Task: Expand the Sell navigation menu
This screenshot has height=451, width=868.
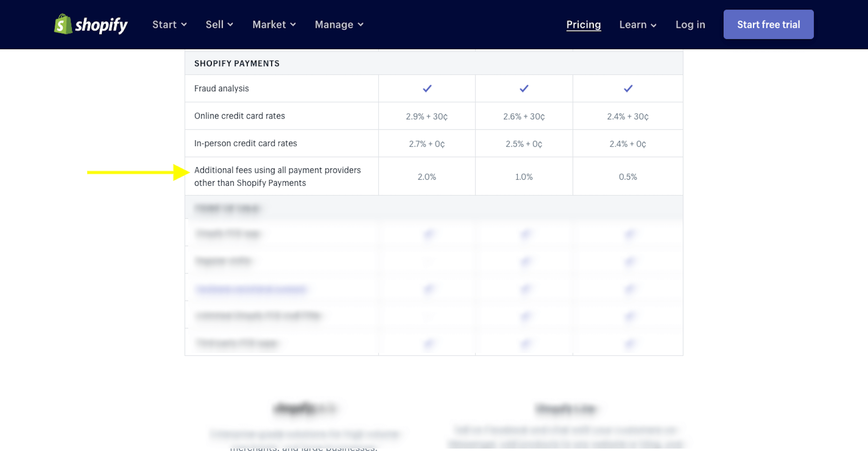Action: click(219, 24)
